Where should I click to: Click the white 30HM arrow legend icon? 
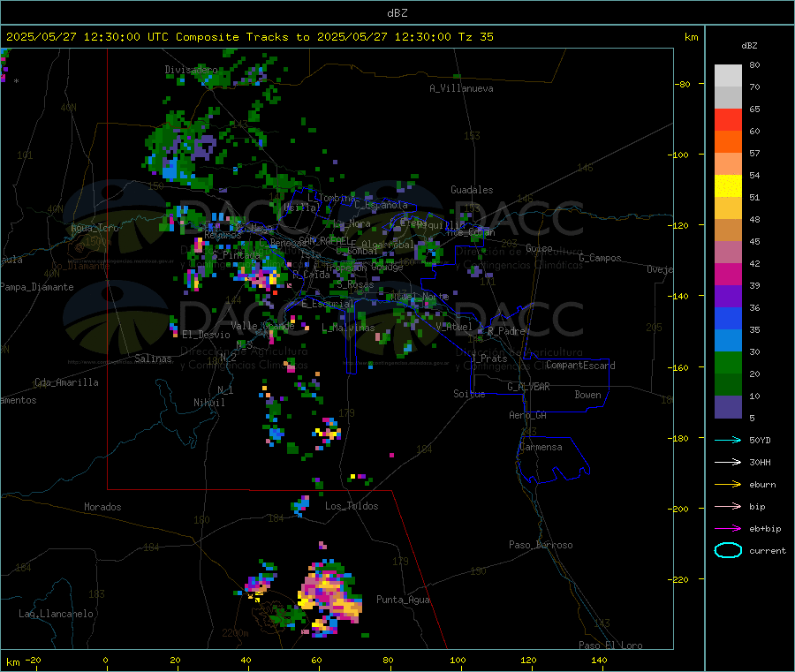point(728,462)
